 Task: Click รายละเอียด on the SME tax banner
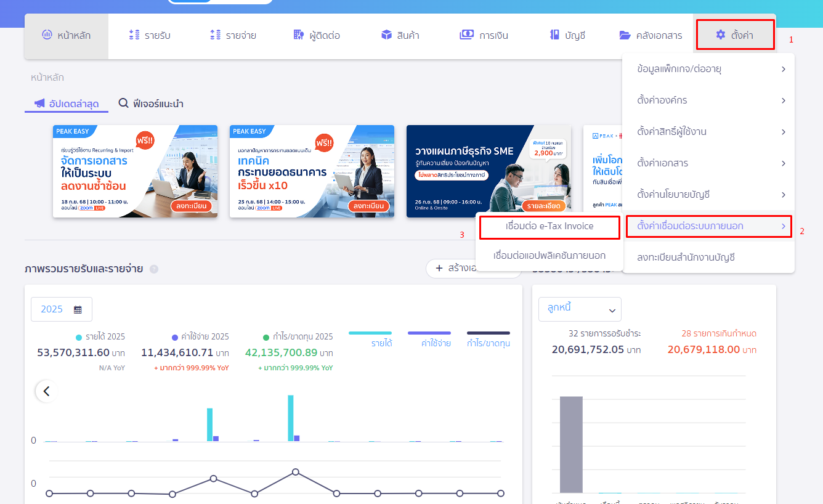(543, 206)
